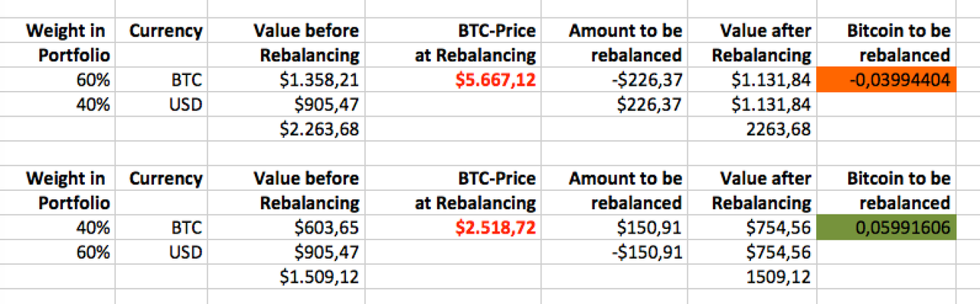Select the second table's Weight in Portfolio header

(x=57, y=191)
